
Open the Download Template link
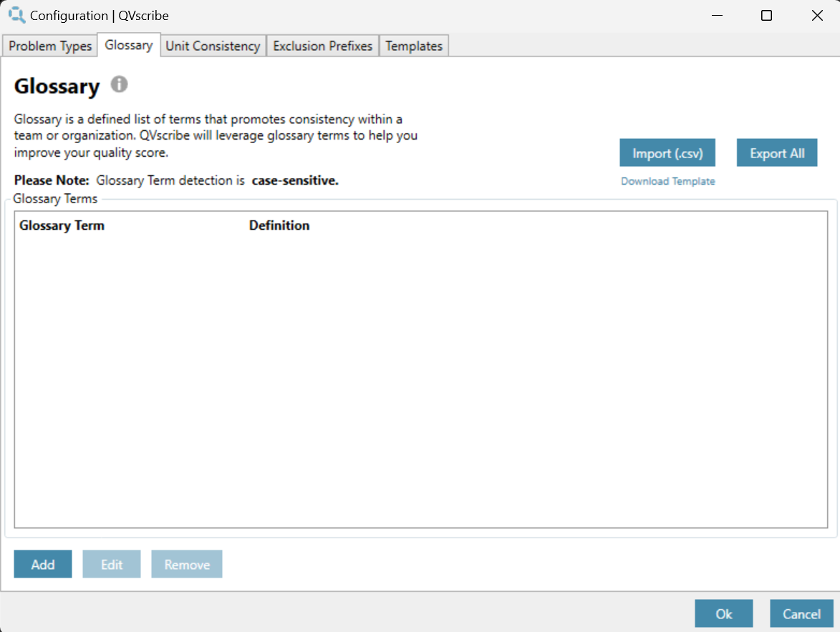[x=667, y=182]
